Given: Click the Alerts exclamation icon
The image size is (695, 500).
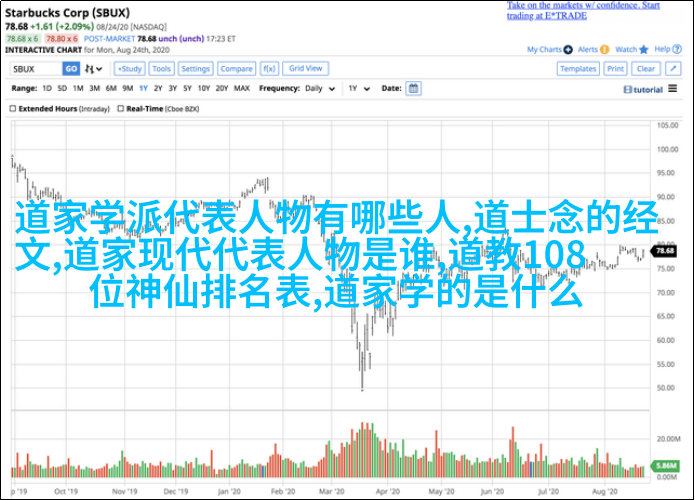Looking at the screenshot, I should (x=605, y=49).
